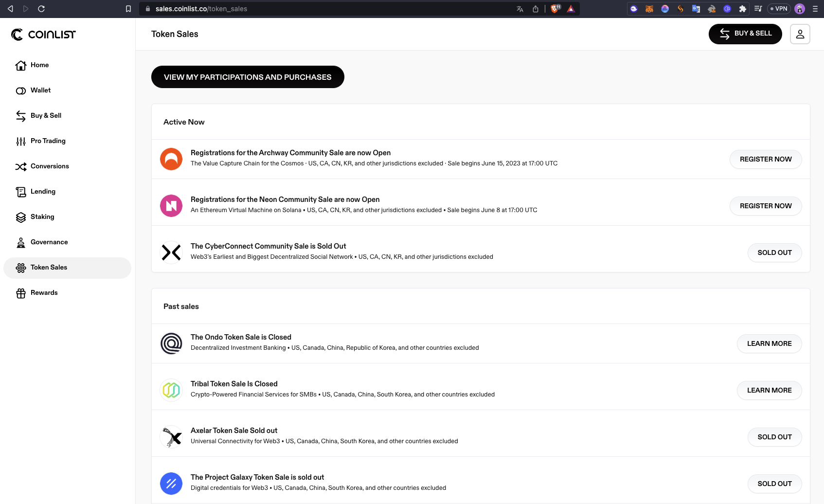This screenshot has width=824, height=504.
Task: Open the Phantom ghost extension
Action: click(x=634, y=9)
